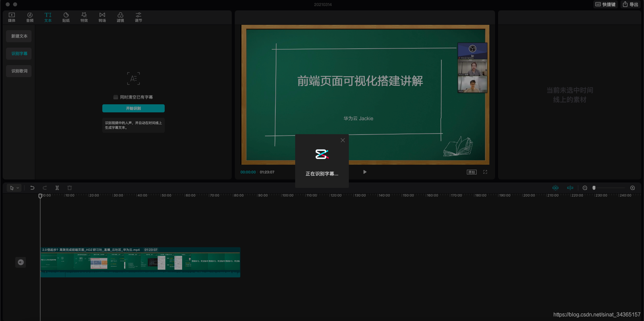Select the split clip tool
644x321 pixels.
click(57, 188)
